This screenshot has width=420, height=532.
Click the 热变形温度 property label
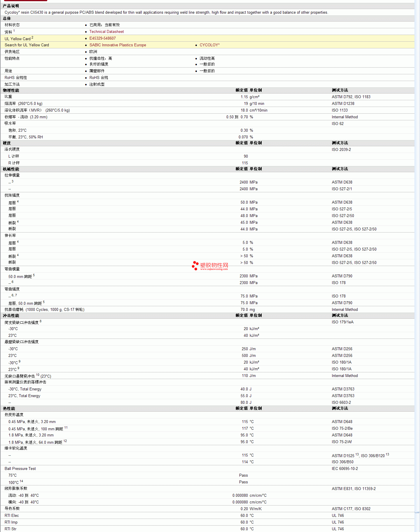coord(14,415)
